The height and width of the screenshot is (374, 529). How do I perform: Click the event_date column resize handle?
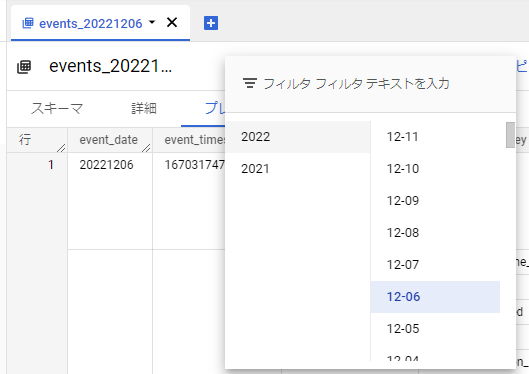[x=146, y=148]
